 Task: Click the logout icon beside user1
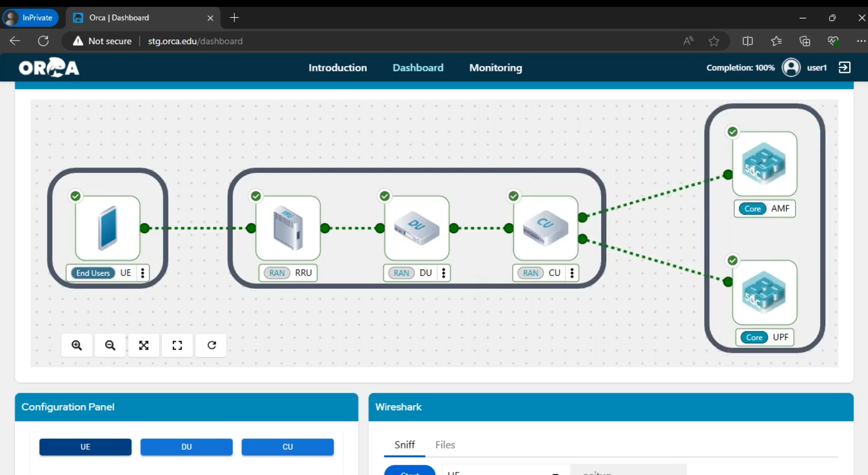point(844,68)
